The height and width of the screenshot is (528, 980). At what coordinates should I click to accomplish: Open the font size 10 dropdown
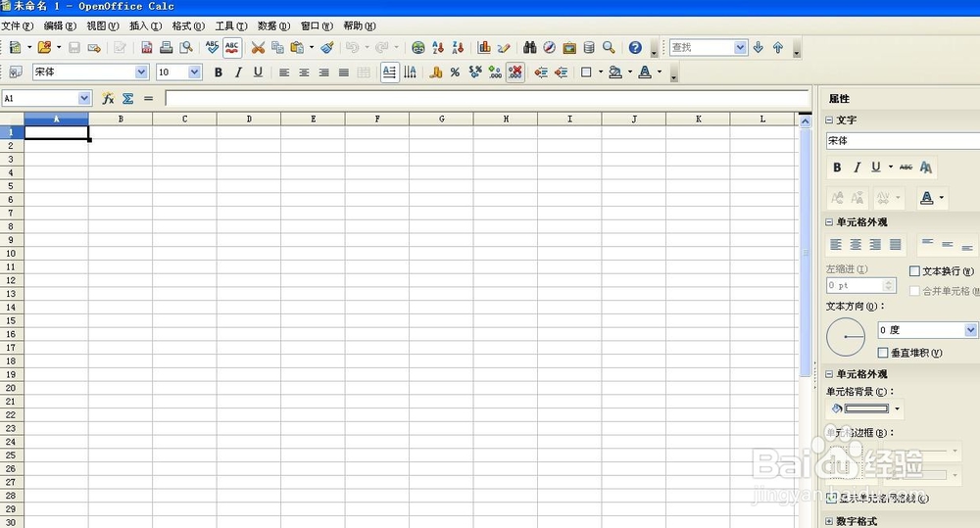[x=194, y=72]
